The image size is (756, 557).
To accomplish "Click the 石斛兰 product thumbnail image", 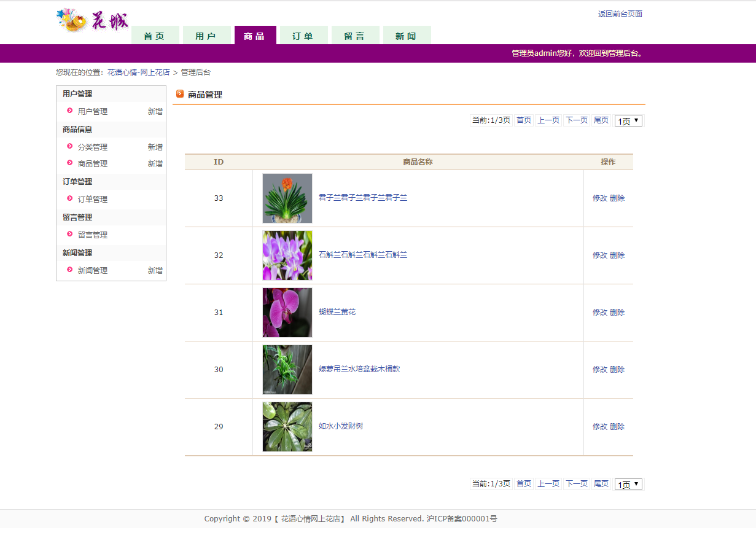I will [287, 255].
